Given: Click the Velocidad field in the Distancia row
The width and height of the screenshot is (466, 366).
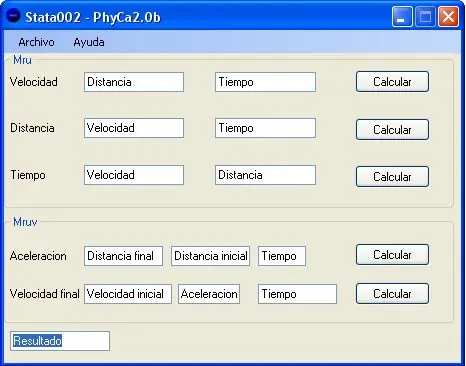Looking at the screenshot, I should tap(134, 128).
